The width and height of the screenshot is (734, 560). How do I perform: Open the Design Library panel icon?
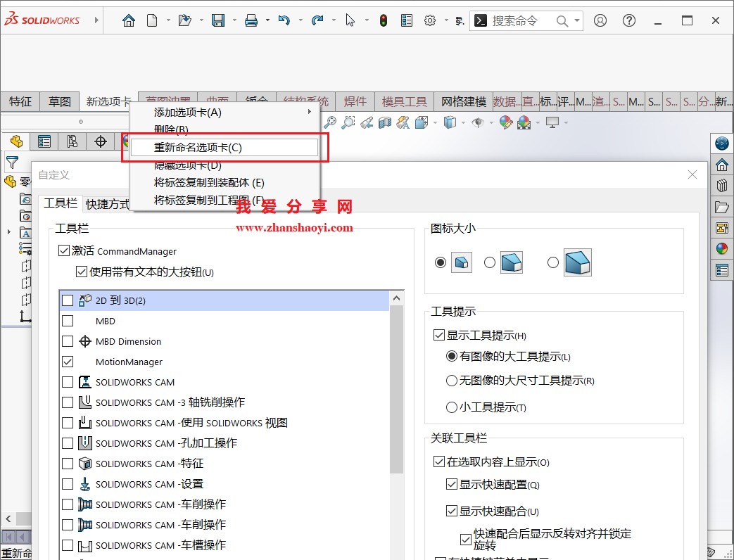(x=721, y=185)
